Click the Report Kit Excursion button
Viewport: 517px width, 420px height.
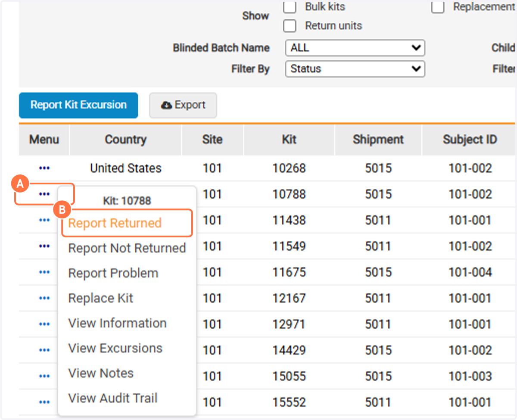(x=78, y=105)
